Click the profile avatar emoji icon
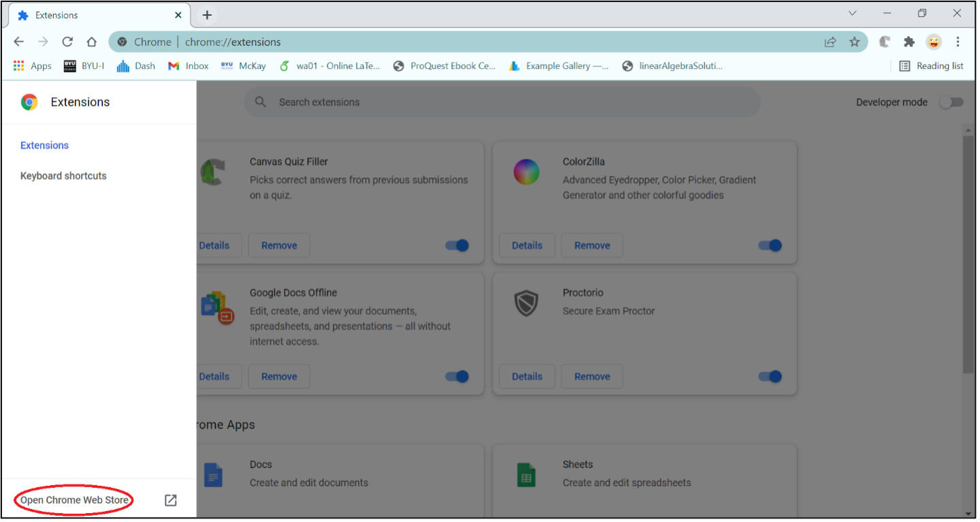Image resolution: width=980 pixels, height=522 pixels. [933, 42]
